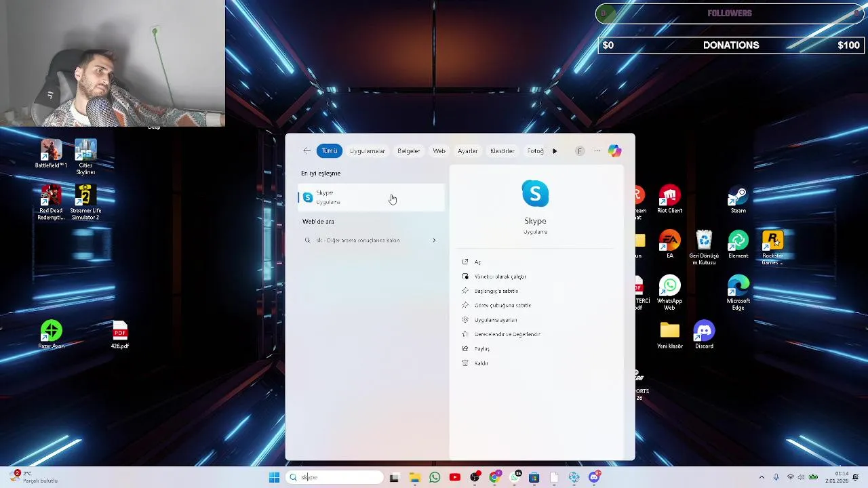Viewport: 868px width, 488px height.
Task: Select the Tümü filter tab
Action: point(330,151)
